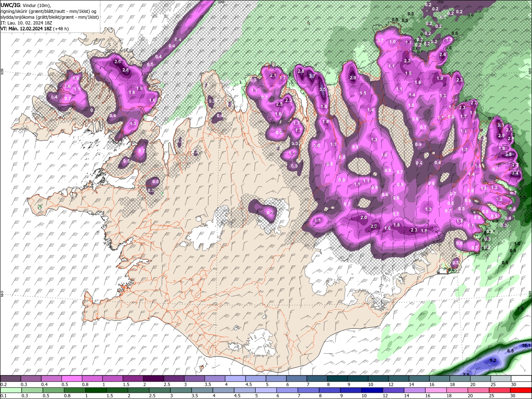532x399 pixels.
Task: Click the '3.4' snowfall value on the east coast
Action: tap(515, 173)
